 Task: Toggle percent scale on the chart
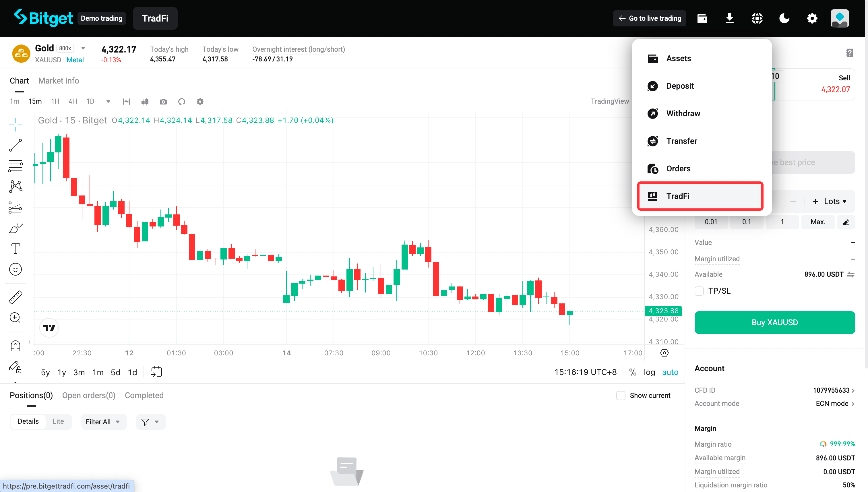click(x=633, y=372)
